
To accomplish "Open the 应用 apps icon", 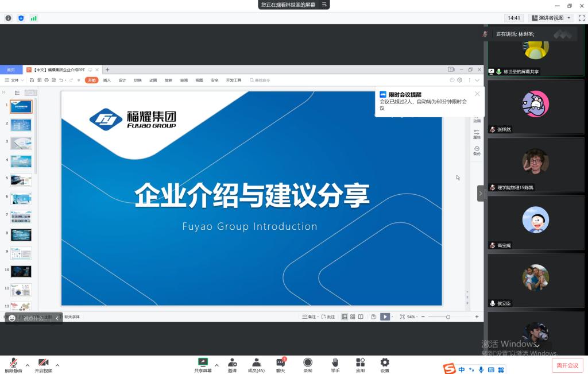I will point(360,364).
